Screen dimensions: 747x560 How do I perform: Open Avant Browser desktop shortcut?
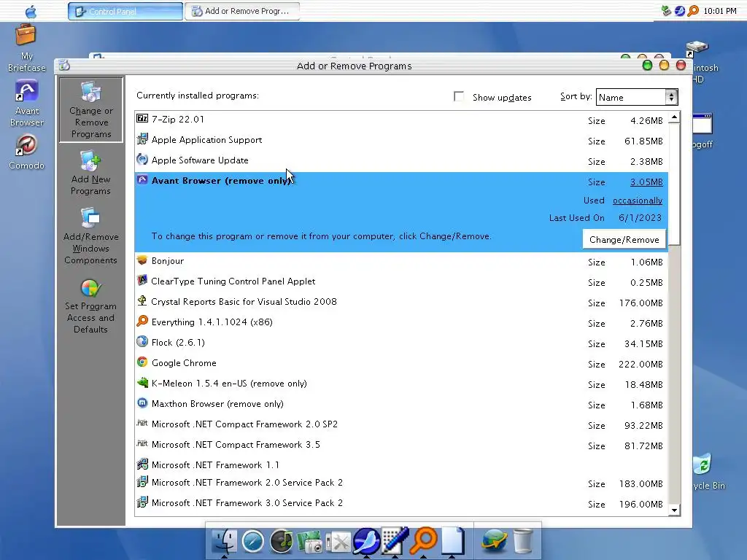[x=27, y=104]
